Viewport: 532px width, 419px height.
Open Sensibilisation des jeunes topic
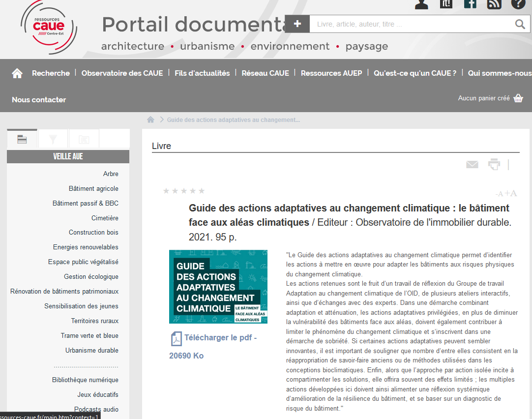coord(82,306)
